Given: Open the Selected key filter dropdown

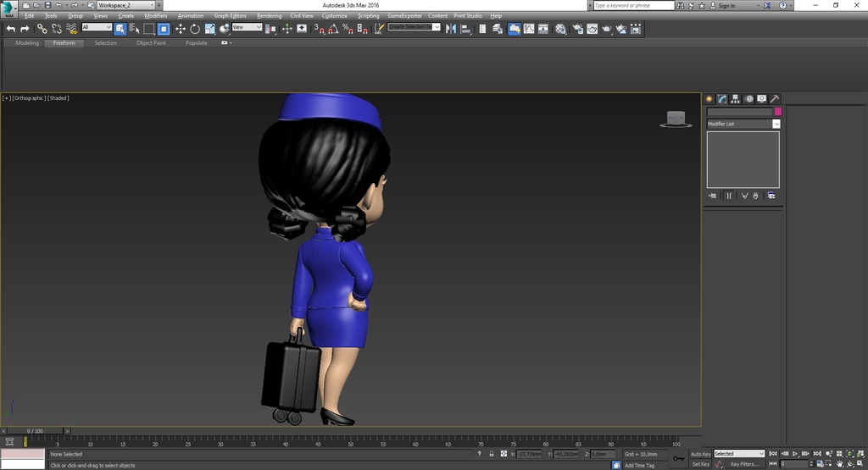Looking at the screenshot, I should point(739,454).
